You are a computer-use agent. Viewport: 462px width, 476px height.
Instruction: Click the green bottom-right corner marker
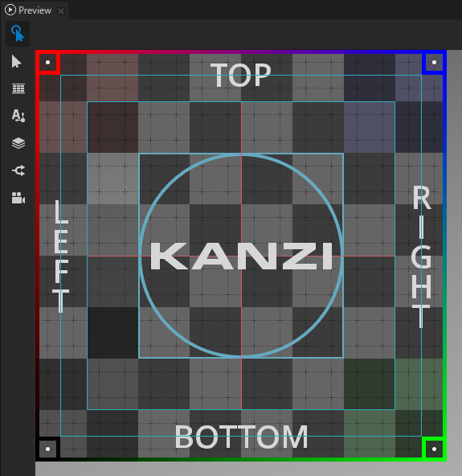[x=434, y=449]
